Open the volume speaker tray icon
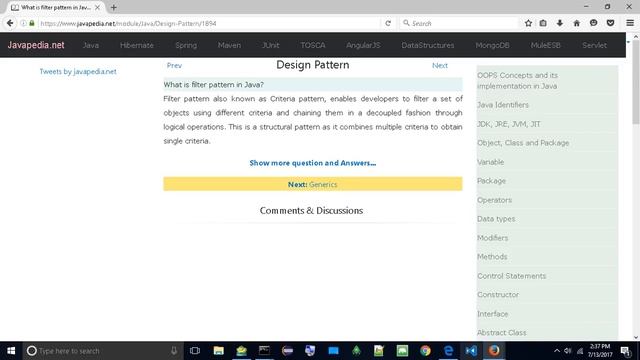640x360 pixels. [x=568, y=351]
